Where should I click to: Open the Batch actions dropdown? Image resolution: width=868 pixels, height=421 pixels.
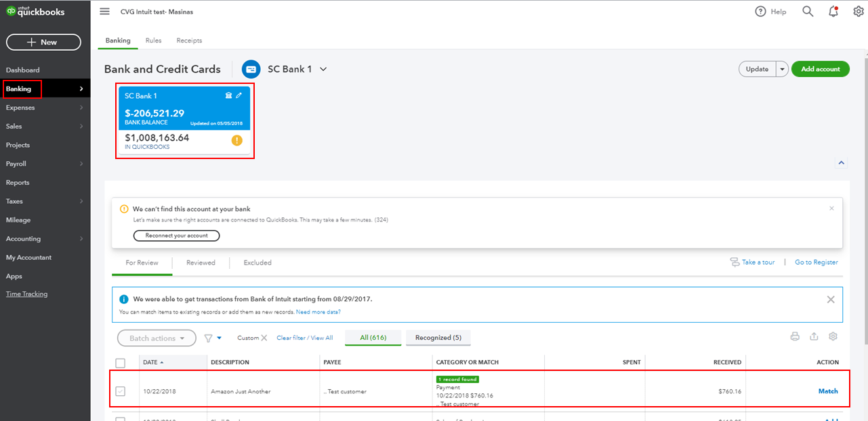(157, 338)
